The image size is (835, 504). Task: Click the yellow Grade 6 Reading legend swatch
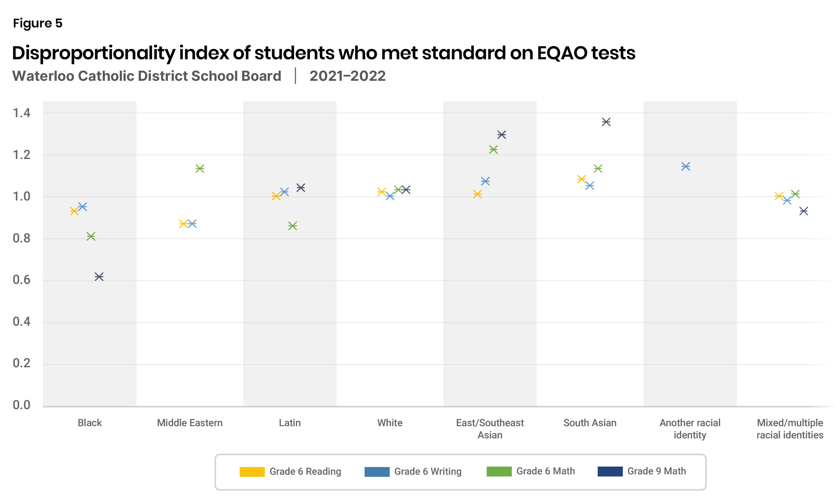[x=252, y=471]
